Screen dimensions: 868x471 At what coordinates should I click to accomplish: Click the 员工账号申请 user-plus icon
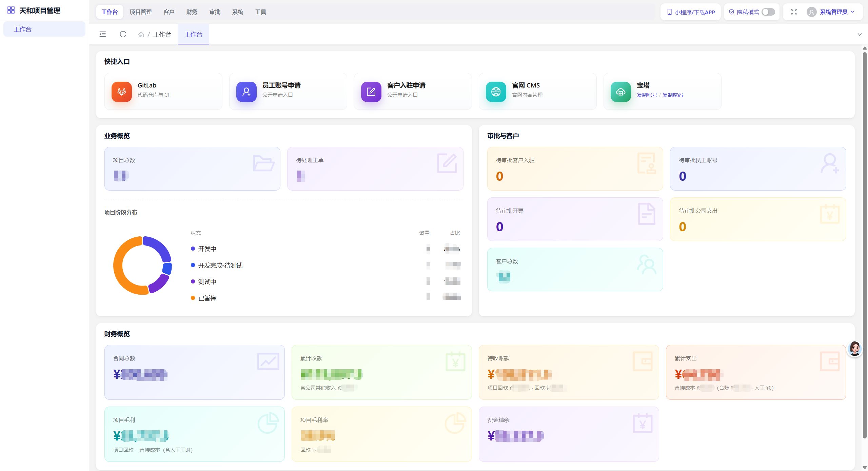246,92
